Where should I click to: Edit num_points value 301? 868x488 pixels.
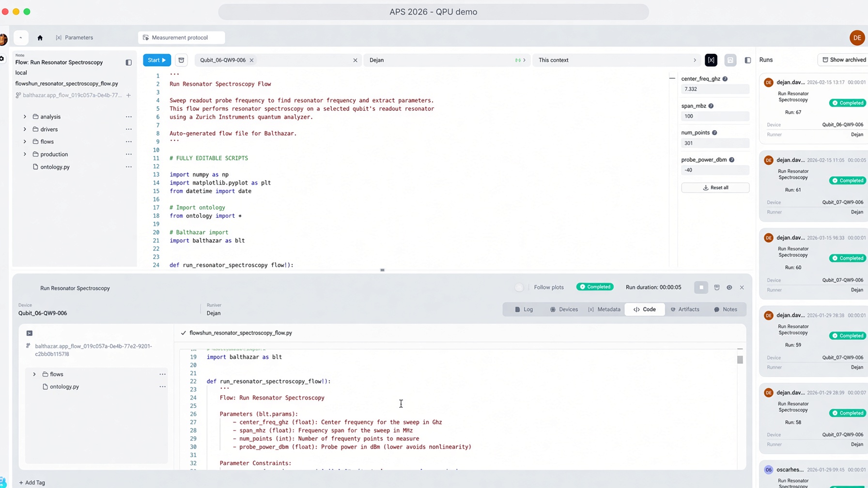click(715, 143)
